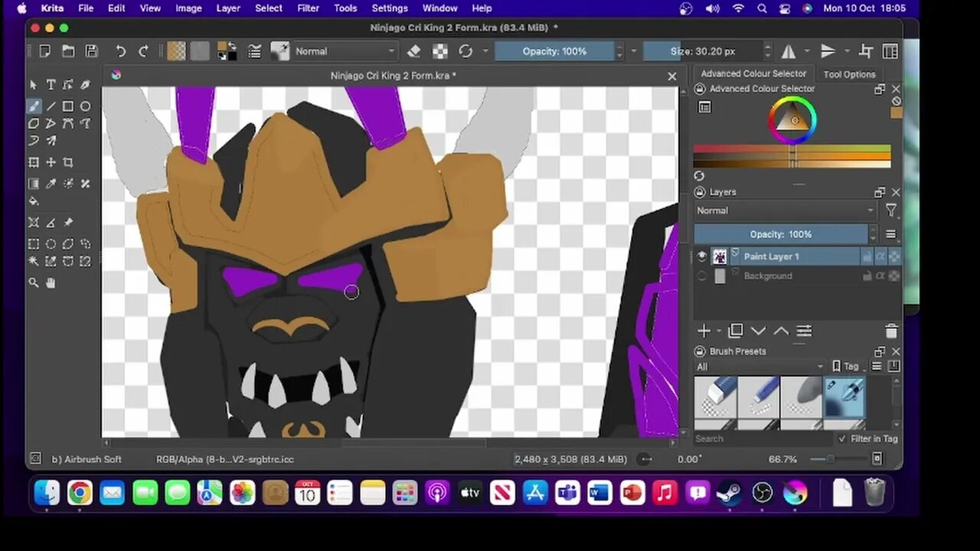
Task: Select the Edit Shapes tool
Action: [x=68, y=85]
